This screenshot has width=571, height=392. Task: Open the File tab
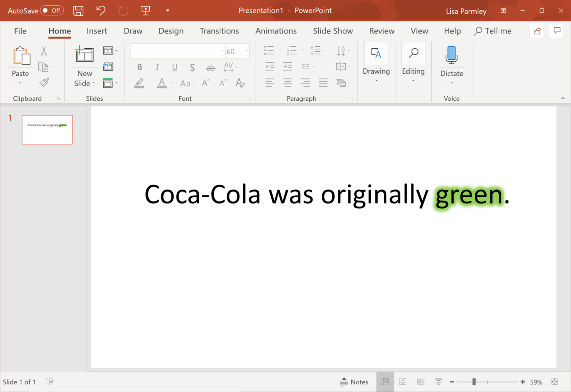click(20, 31)
